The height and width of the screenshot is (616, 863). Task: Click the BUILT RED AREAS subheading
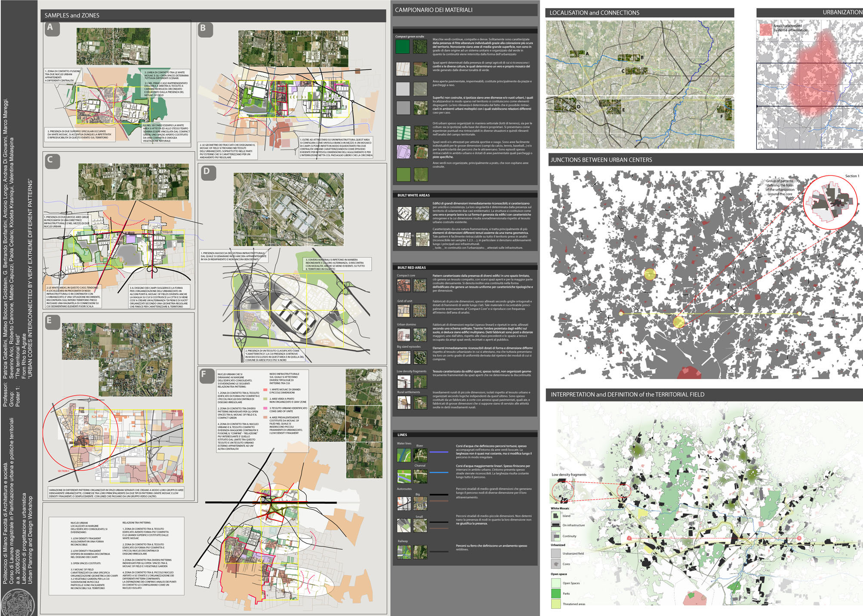411,267
